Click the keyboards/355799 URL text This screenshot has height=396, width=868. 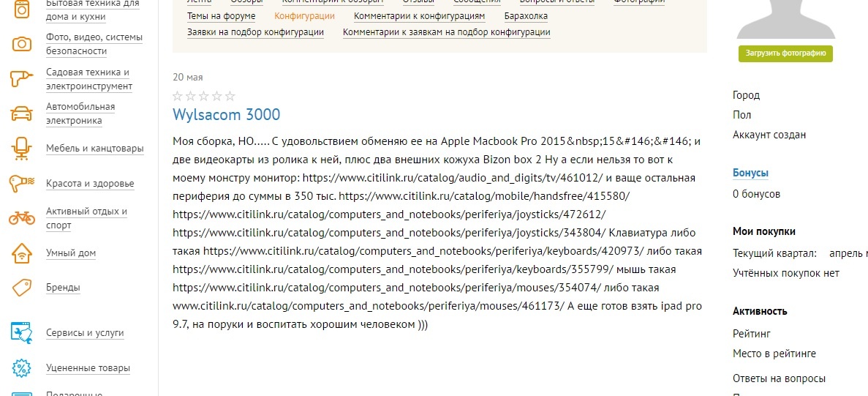coord(393,269)
